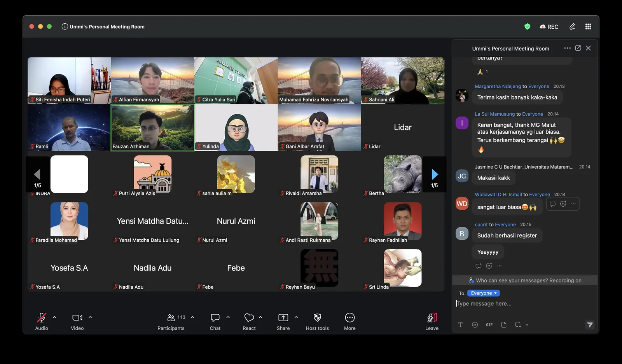Viewport: 622px width, 364px height.
Task: Click the Type message here field
Action: tap(524, 304)
